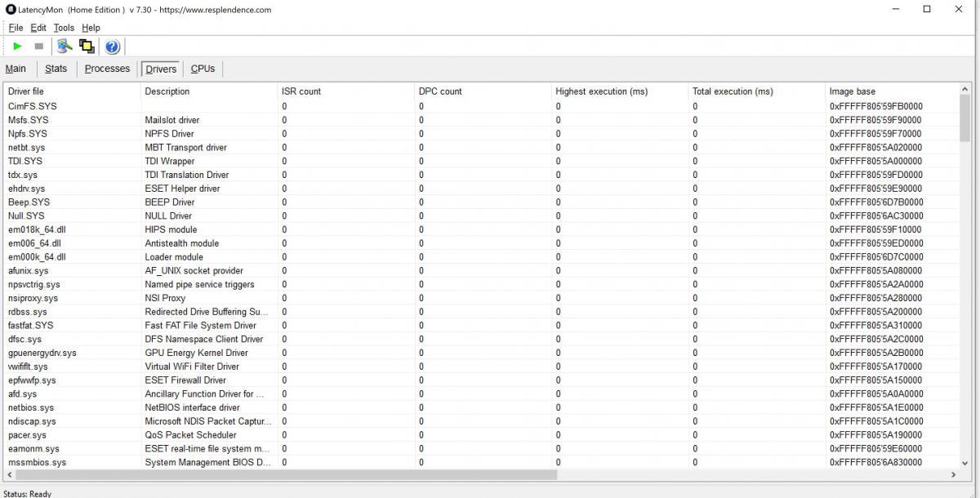The image size is (980, 498).
Task: Switch to the CPUs tab
Action: [x=203, y=69]
